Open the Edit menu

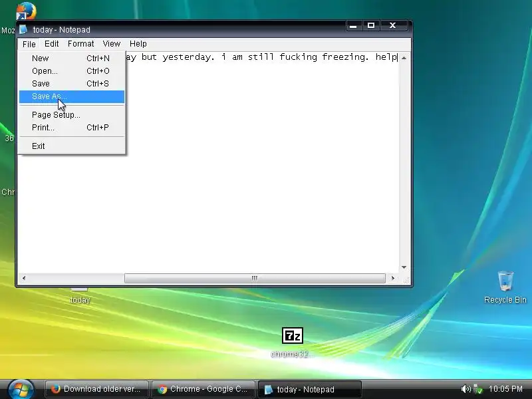tap(52, 44)
